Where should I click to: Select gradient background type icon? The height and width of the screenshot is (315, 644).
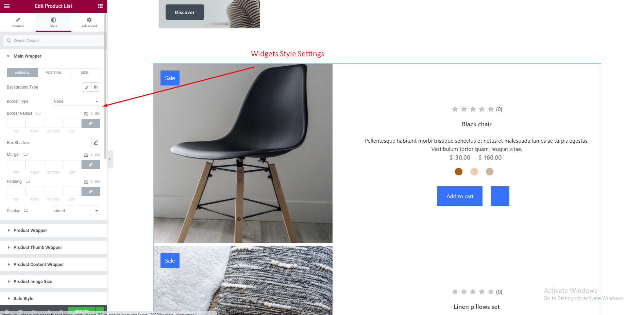tap(96, 87)
